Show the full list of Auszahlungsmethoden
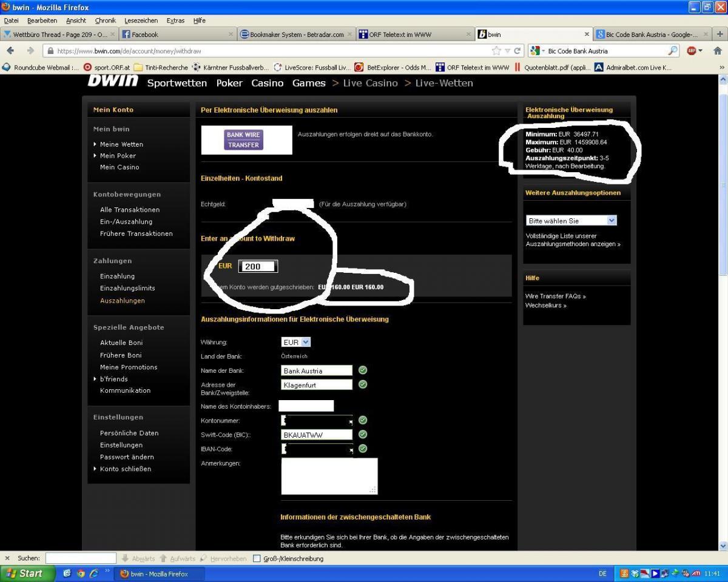This screenshot has height=582, width=728. [573, 240]
